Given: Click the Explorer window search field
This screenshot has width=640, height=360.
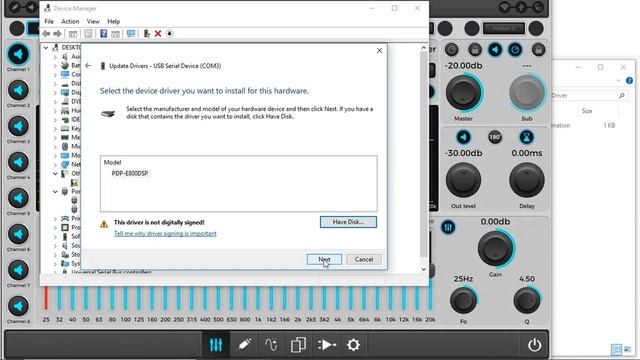Looking at the screenshot, I should coord(589,96).
